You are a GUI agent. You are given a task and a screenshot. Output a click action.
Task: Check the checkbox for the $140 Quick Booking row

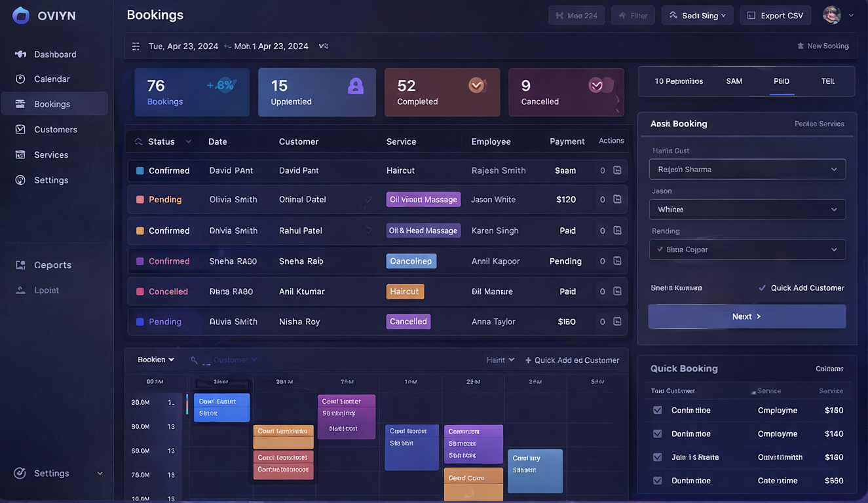pyautogui.click(x=657, y=434)
